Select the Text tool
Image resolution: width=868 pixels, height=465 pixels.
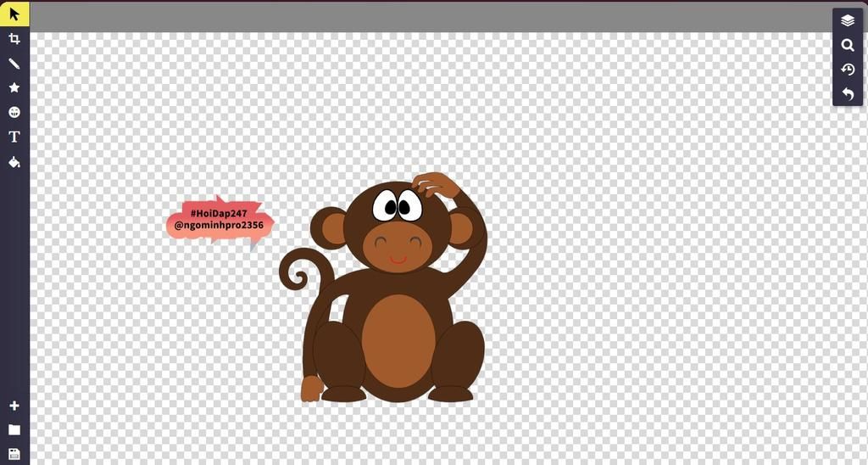click(x=14, y=137)
